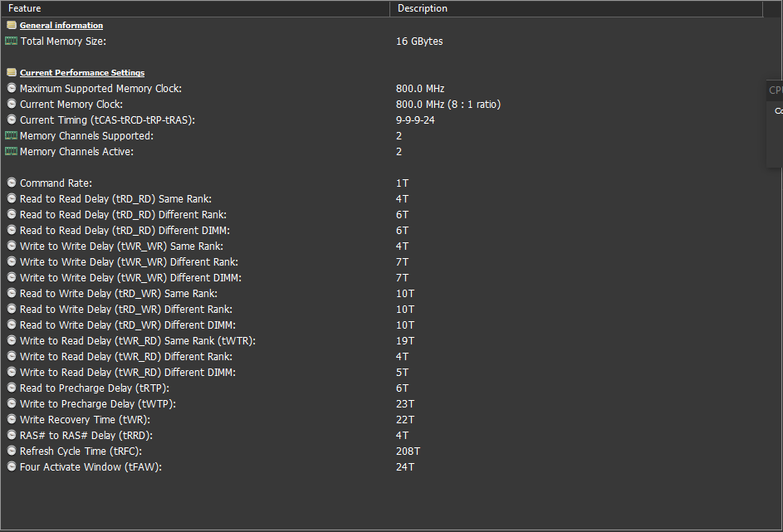783x532 pixels.
Task: Click the icon next to Memory Channels Supported
Action: (x=11, y=136)
